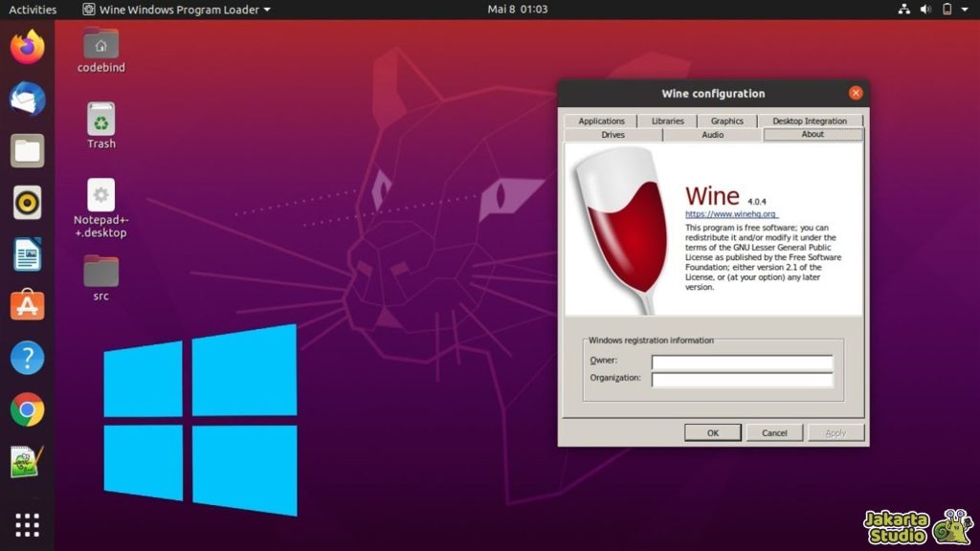Open Firefox from the dock
980x551 pixels.
(x=27, y=47)
